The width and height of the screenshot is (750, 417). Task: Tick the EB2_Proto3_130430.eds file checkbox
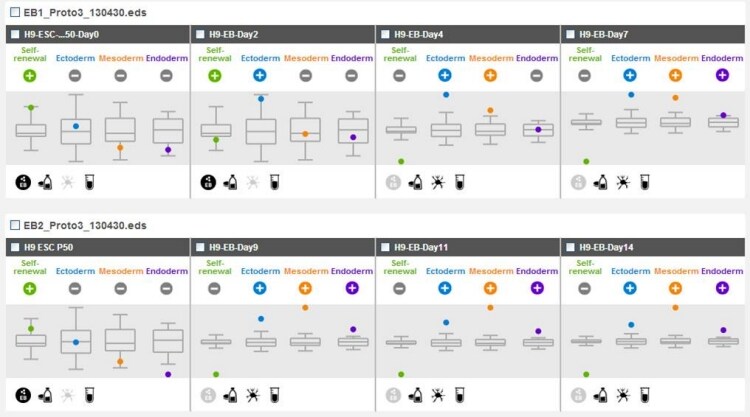pyautogui.click(x=15, y=224)
